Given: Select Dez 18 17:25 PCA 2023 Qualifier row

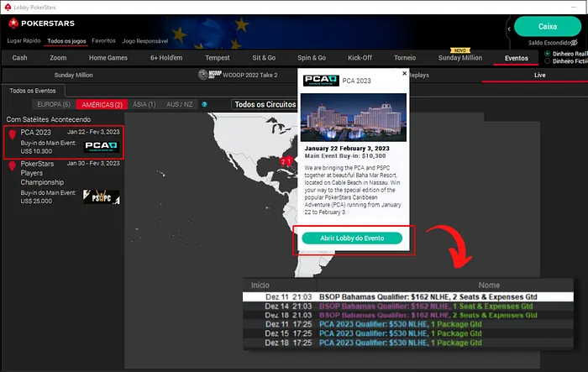Looking at the screenshot, I should [408, 343].
